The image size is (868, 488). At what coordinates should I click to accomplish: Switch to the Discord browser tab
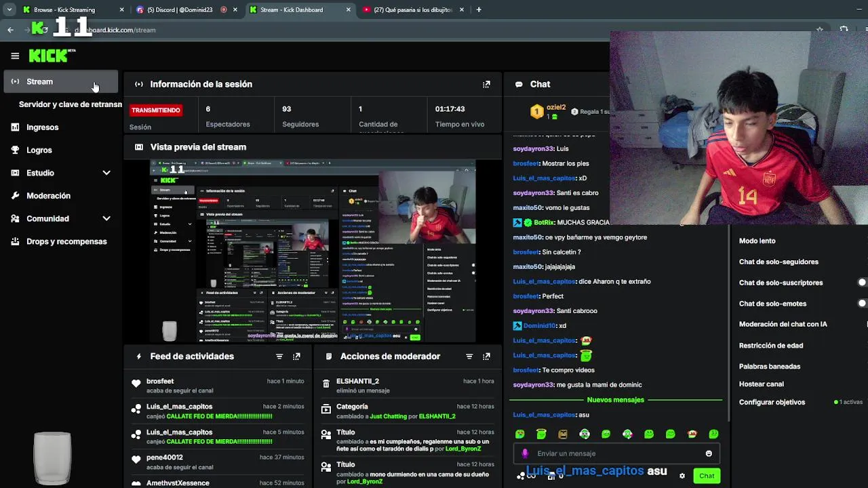tap(186, 9)
